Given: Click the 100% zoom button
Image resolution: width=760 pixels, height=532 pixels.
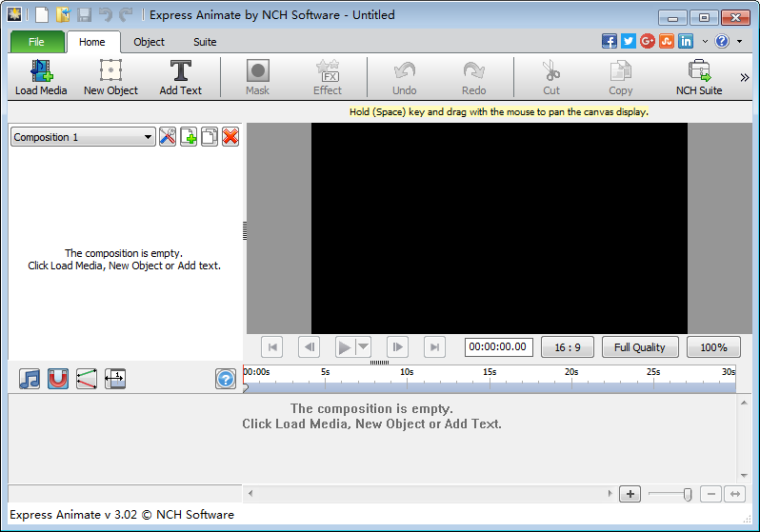Looking at the screenshot, I should pos(713,347).
